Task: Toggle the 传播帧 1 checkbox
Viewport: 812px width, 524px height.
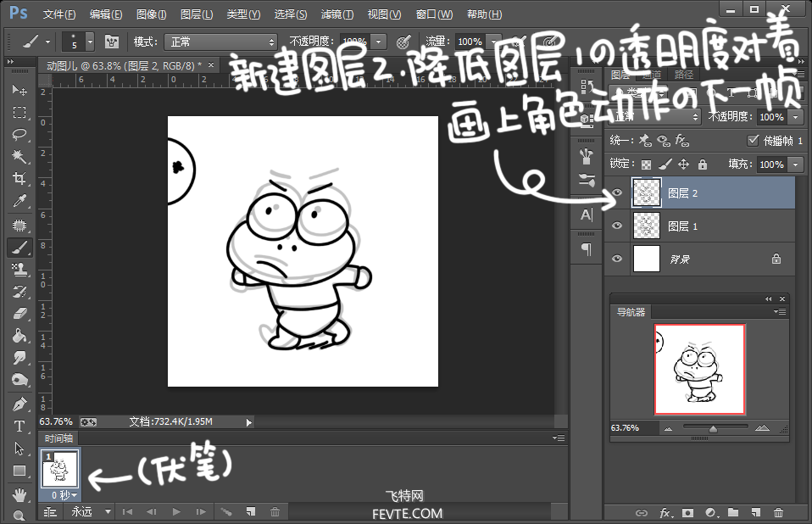Action: pyautogui.click(x=753, y=140)
